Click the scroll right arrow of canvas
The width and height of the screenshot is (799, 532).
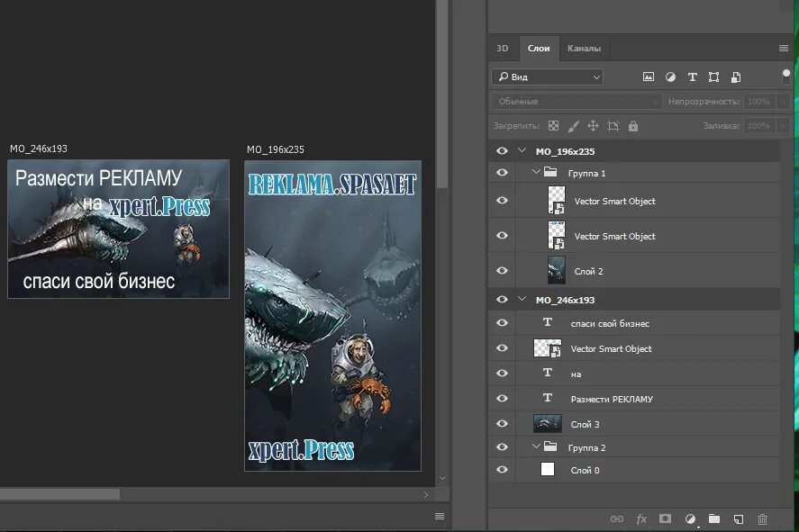426,494
